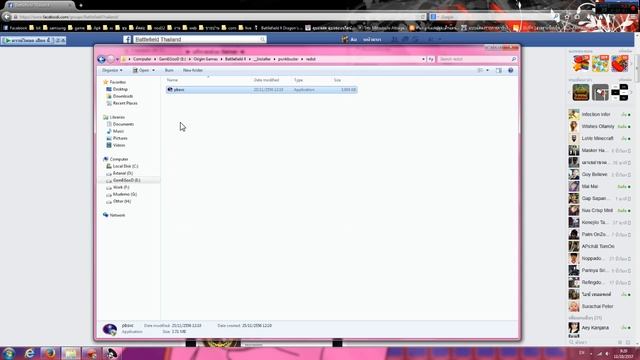Click the Change your view icon
The width and height of the screenshot is (640, 360).
pos(480,70)
